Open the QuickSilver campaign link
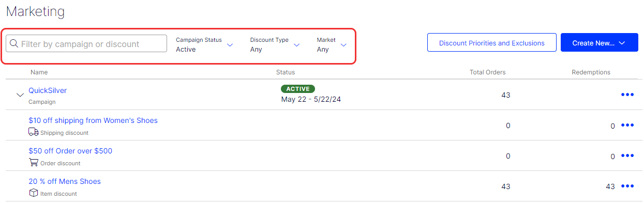 [48, 90]
